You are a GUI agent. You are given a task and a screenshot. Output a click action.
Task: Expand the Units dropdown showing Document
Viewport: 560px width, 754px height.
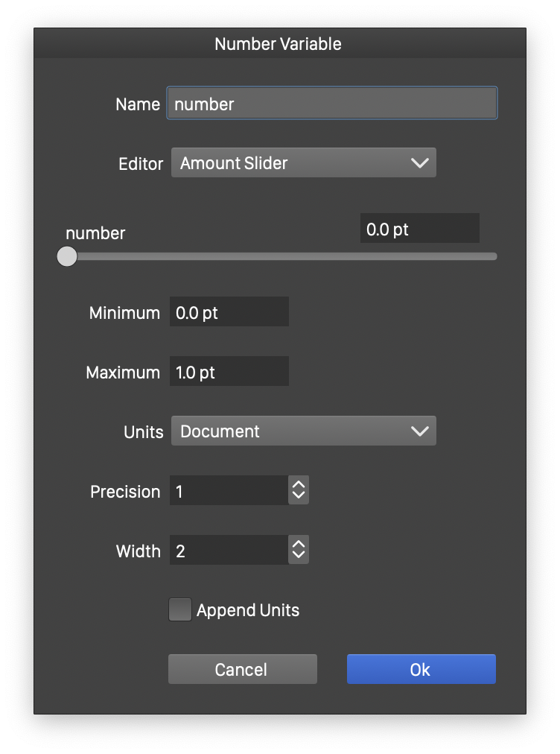[303, 431]
